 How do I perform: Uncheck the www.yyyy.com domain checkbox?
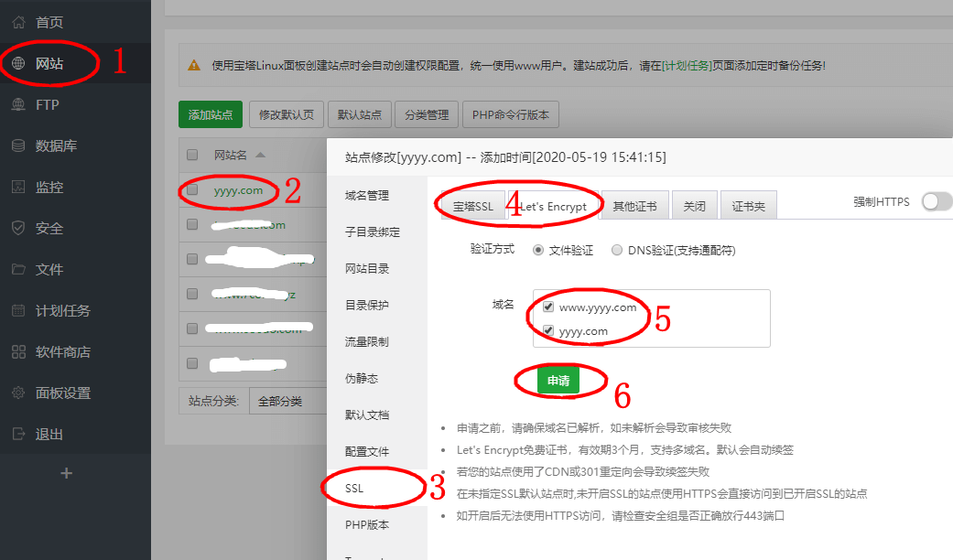point(548,307)
